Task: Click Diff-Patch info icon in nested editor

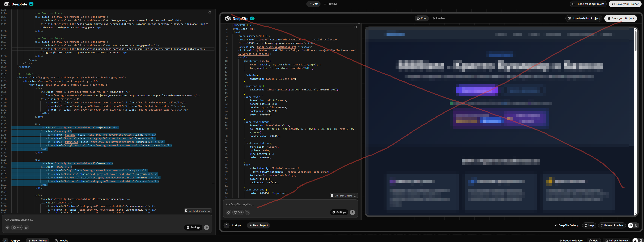Action: point(355,196)
